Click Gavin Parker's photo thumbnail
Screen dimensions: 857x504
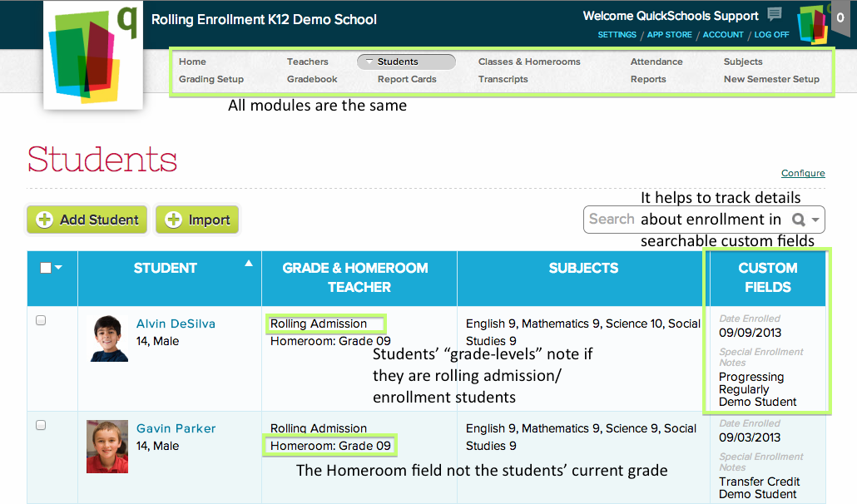[107, 447]
